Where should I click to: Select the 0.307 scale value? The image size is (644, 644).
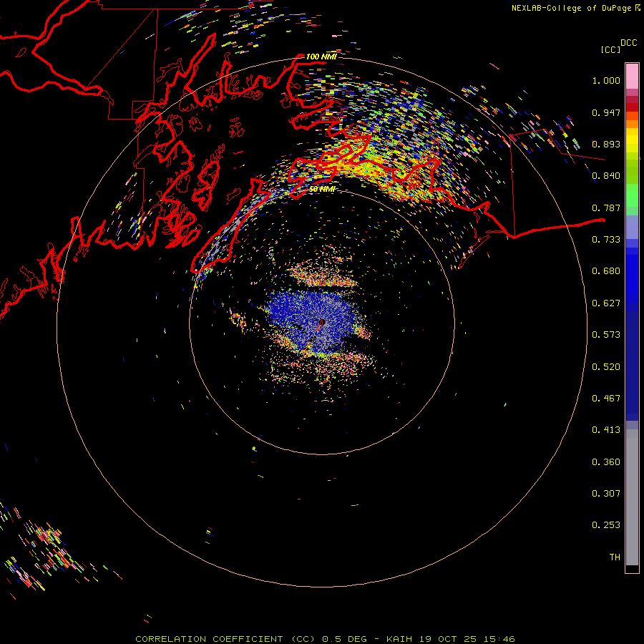point(606,494)
